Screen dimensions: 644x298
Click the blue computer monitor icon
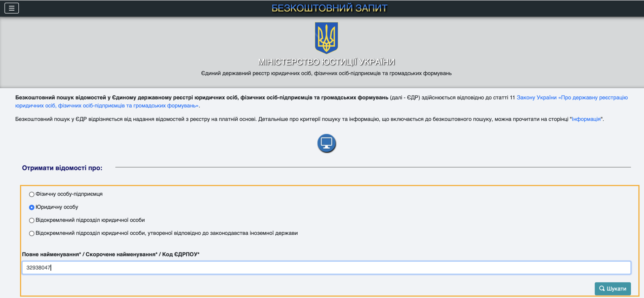tap(327, 143)
